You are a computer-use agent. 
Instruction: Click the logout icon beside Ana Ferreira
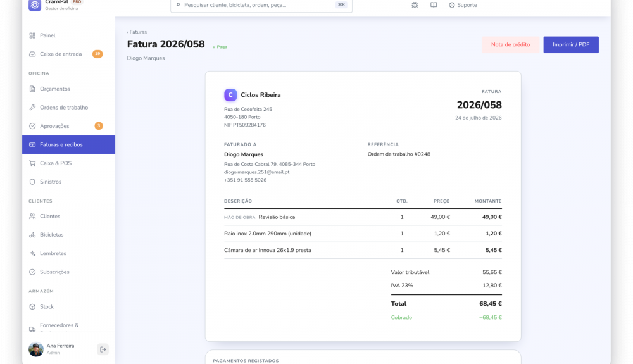[x=103, y=349]
